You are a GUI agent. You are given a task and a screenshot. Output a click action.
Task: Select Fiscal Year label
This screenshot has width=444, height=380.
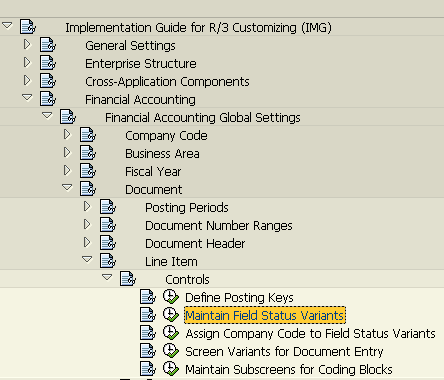[x=153, y=172]
